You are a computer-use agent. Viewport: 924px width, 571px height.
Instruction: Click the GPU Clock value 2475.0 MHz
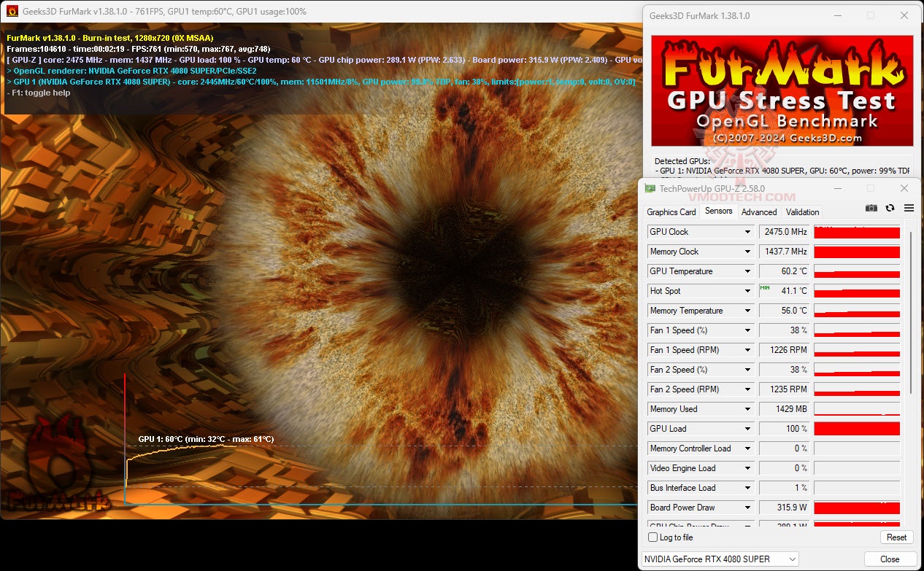783,232
